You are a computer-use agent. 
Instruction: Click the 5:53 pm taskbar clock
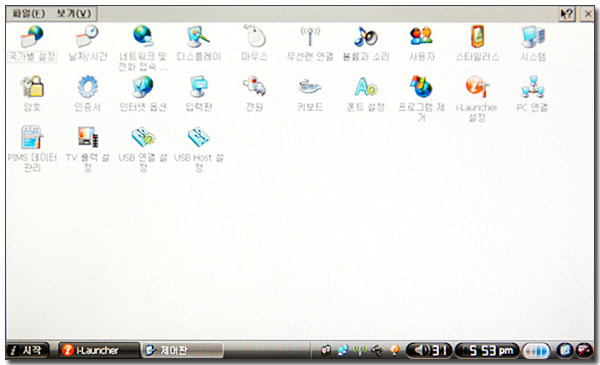pyautogui.click(x=487, y=350)
